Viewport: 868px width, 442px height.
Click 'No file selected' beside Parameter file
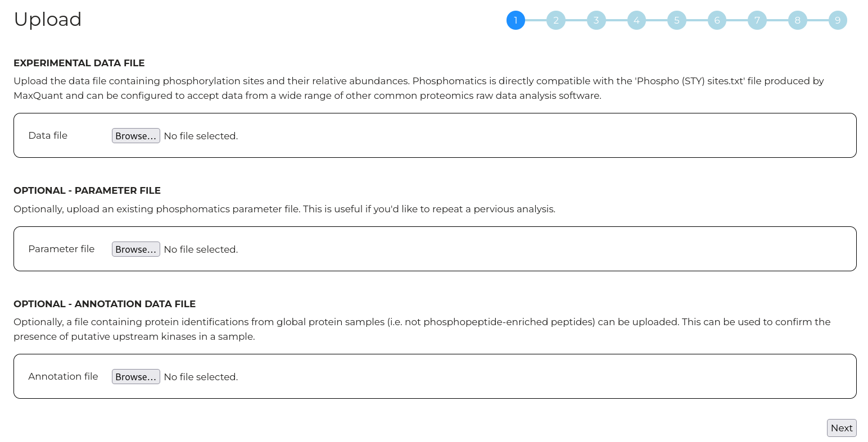pos(201,249)
